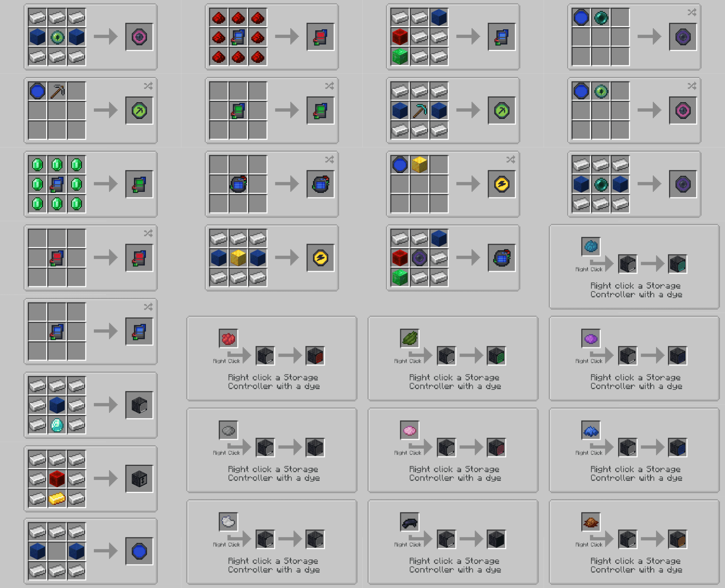Click the purple dye item

[591, 339]
